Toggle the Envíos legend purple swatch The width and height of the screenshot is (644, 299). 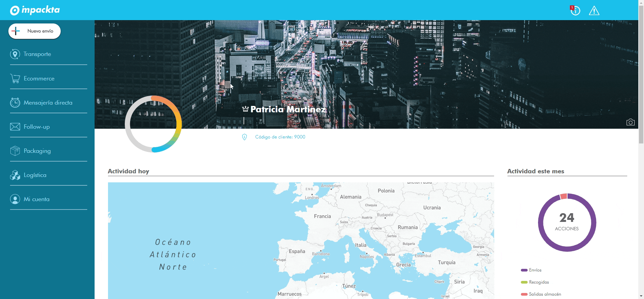(524, 270)
